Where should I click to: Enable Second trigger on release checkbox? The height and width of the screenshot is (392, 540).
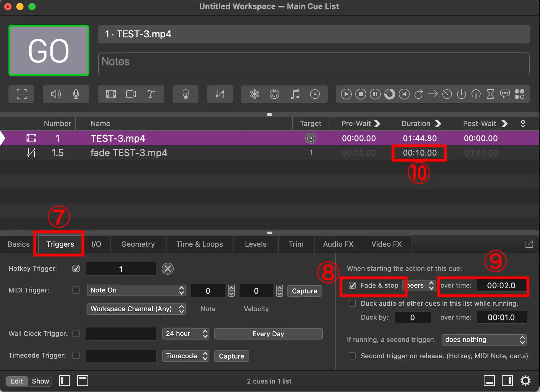coord(352,356)
